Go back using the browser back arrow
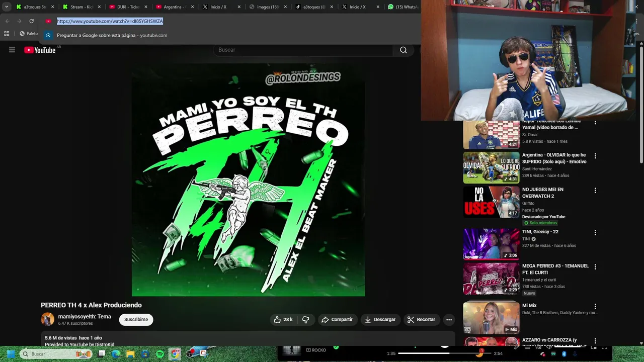This screenshot has width=644, height=362. tap(7, 21)
